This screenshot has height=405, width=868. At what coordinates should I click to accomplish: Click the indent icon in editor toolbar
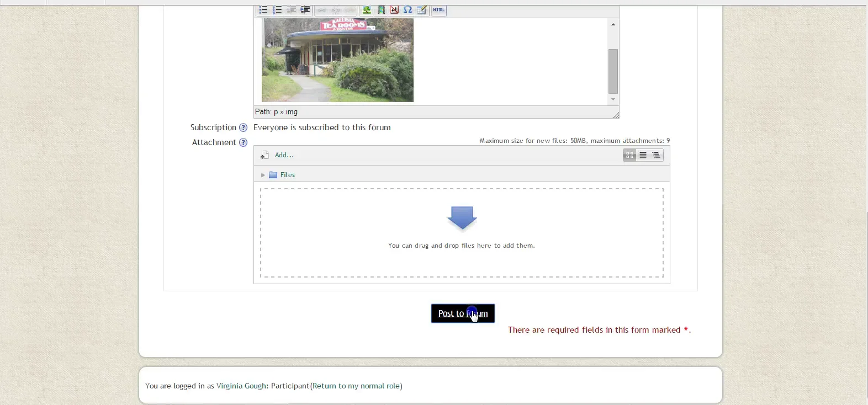point(305,10)
